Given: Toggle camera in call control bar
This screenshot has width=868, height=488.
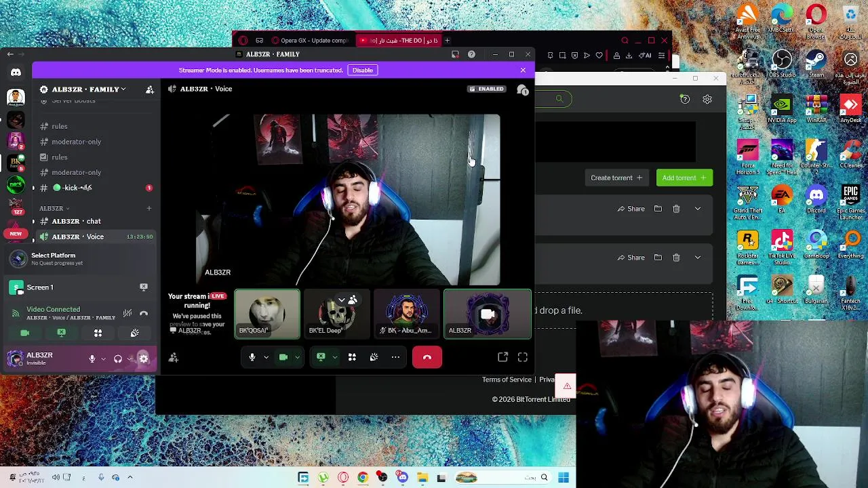Looking at the screenshot, I should (x=283, y=357).
